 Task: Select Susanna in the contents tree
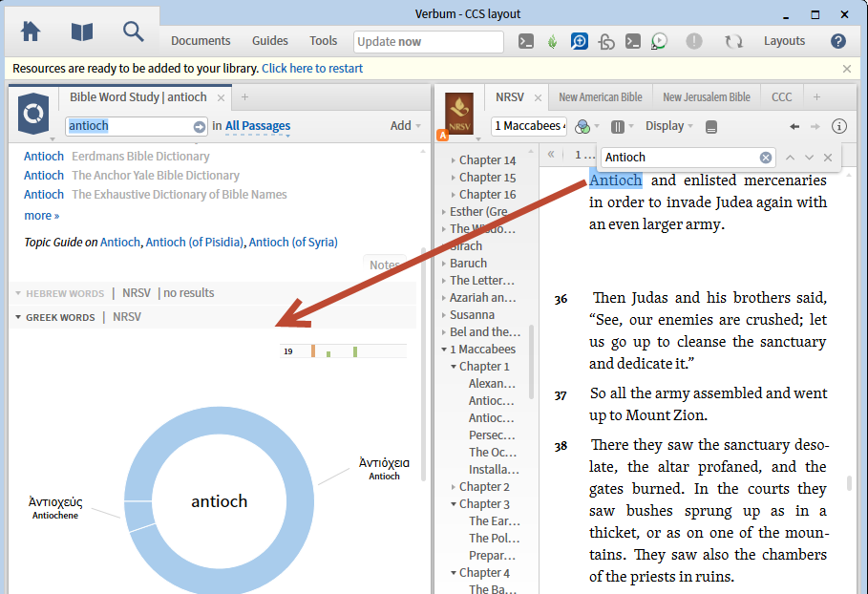coord(472,315)
